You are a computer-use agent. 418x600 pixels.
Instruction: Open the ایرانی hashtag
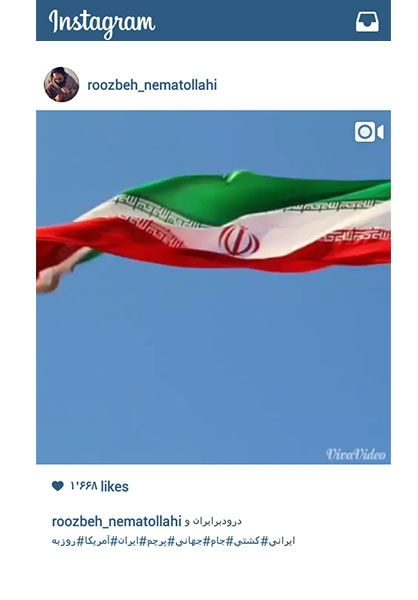(282, 541)
